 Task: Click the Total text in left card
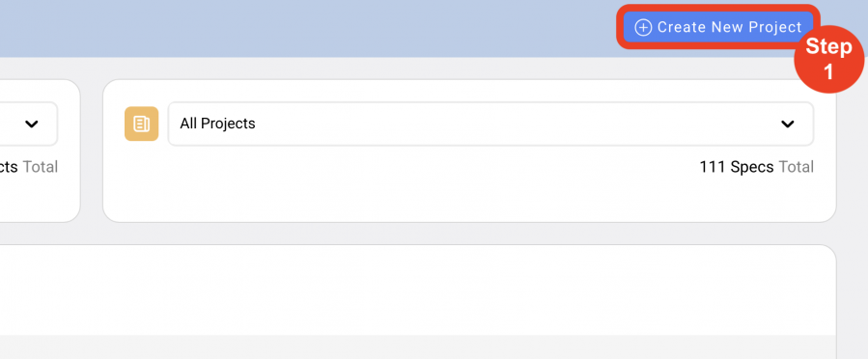[x=40, y=167]
